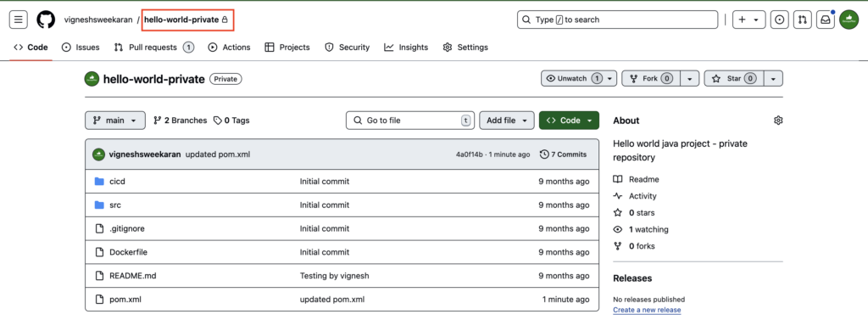Image resolution: width=868 pixels, height=320 pixels.
Task: Go to GitHub home via Octocat logo
Action: click(46, 20)
